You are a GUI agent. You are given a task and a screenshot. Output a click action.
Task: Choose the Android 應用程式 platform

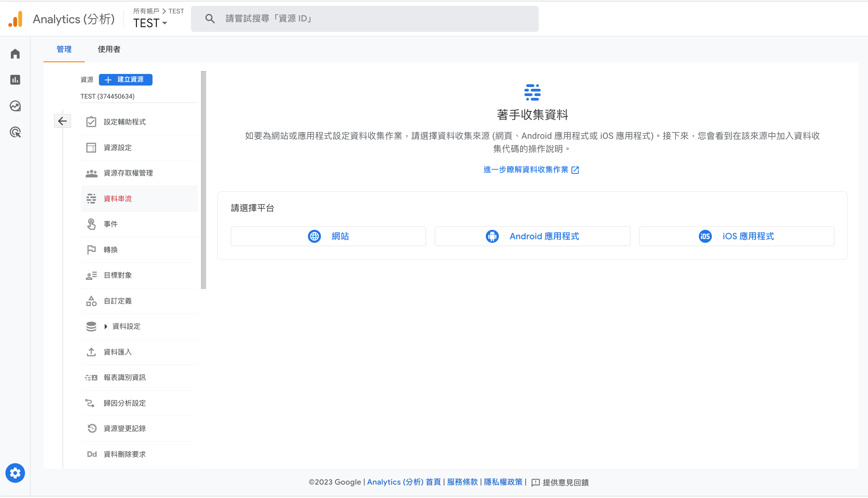[532, 236]
